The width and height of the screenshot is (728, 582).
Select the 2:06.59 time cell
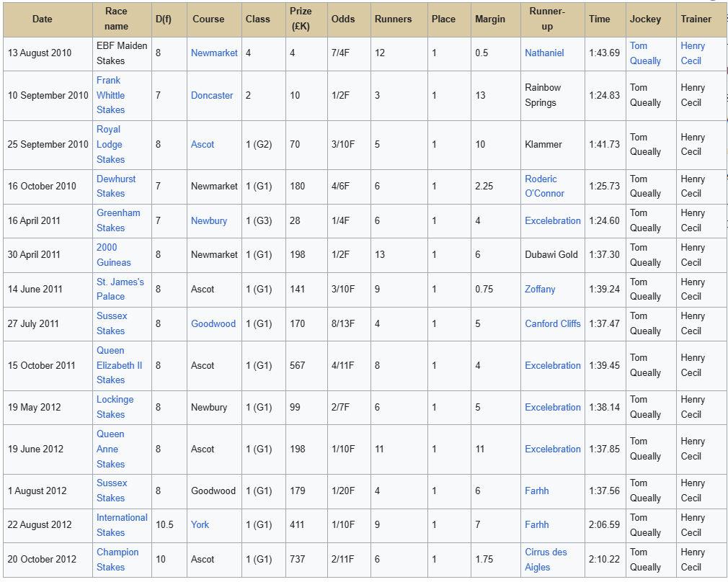pos(605,525)
